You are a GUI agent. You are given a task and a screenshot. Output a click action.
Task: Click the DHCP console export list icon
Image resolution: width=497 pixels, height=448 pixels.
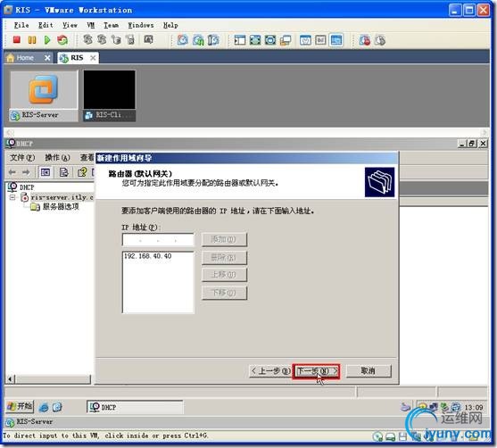(x=63, y=172)
